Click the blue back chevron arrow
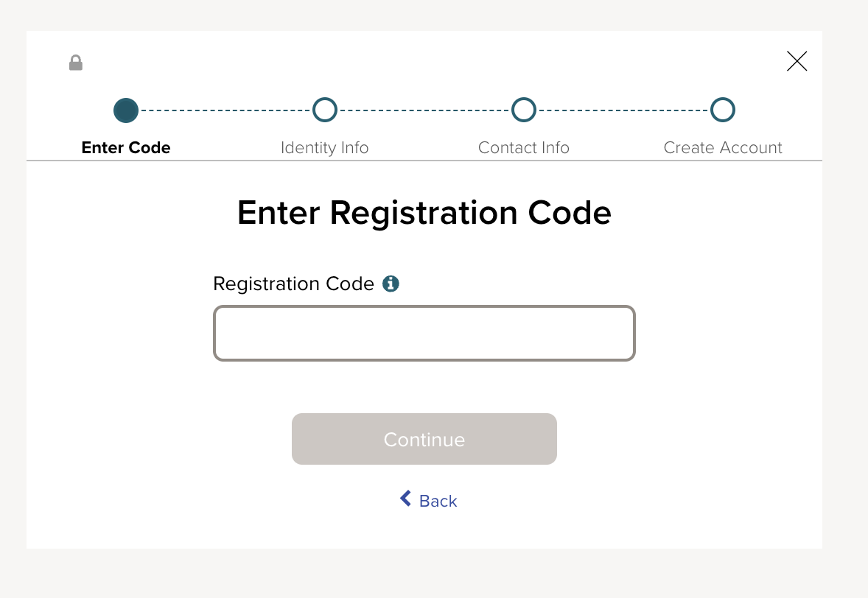Image resolution: width=868 pixels, height=598 pixels. click(x=406, y=499)
